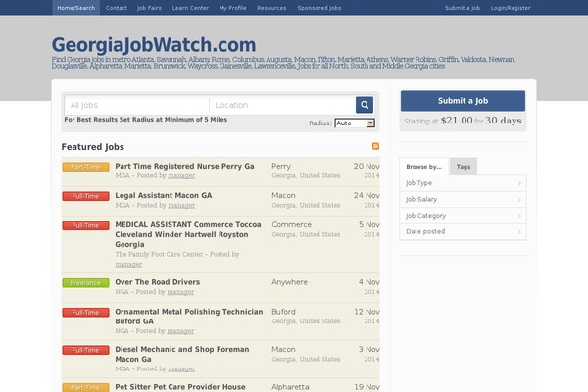
Task: Click Login/Register in the top bar
Action: pos(511,8)
